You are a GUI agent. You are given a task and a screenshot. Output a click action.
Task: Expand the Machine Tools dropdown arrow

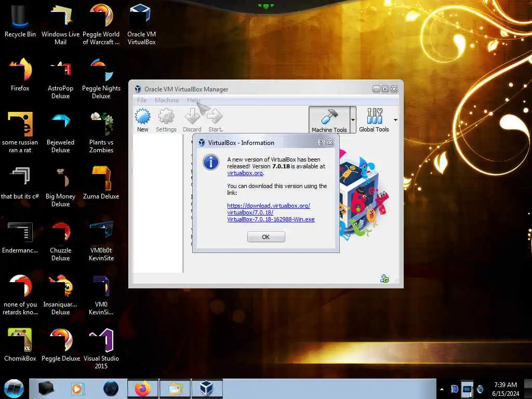point(353,120)
